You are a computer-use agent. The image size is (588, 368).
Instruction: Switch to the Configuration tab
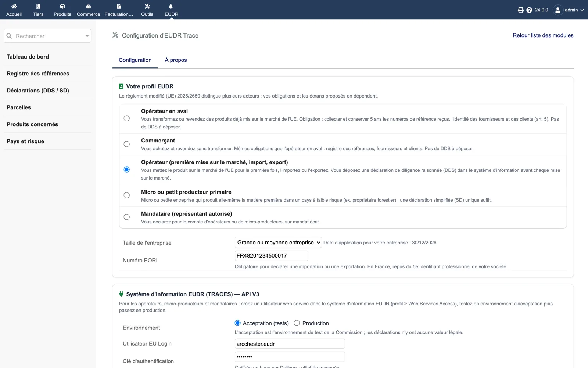[x=135, y=60]
